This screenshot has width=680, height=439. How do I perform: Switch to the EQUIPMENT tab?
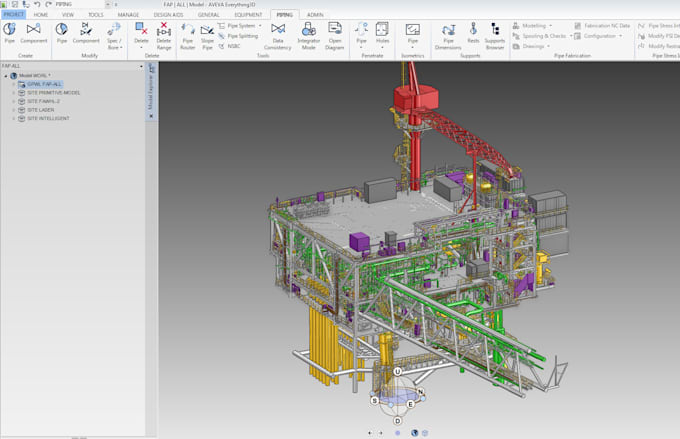pyautogui.click(x=248, y=14)
